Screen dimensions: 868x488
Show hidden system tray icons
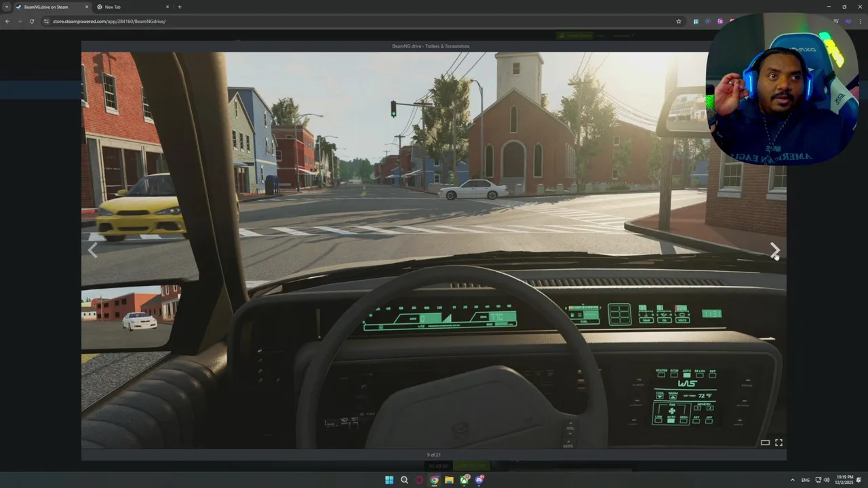point(793,480)
